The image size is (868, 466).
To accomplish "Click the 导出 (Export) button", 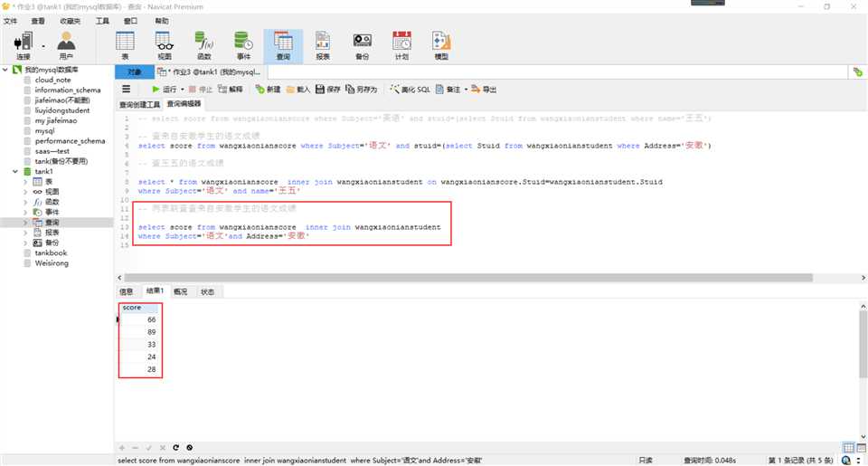I will tap(484, 90).
